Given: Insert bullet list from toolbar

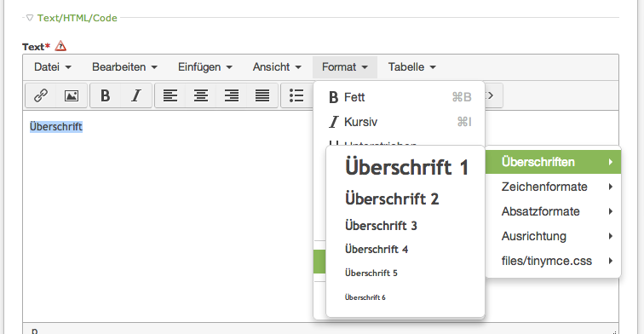Looking at the screenshot, I should coord(296,95).
